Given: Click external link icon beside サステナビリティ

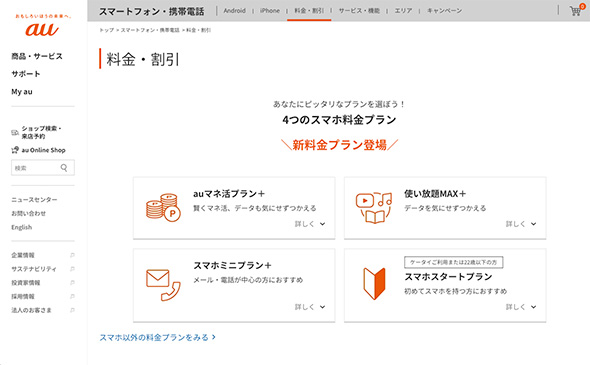Looking at the screenshot, I should tap(72, 269).
